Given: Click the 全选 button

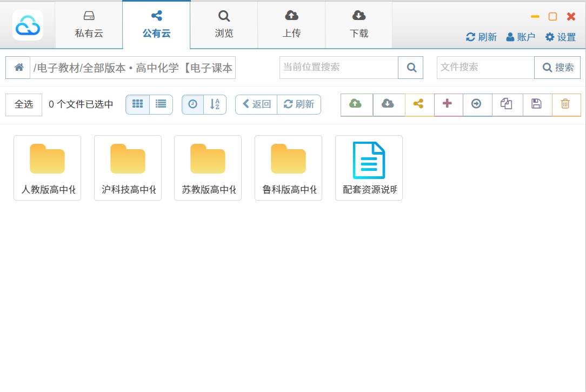Looking at the screenshot, I should point(24,104).
